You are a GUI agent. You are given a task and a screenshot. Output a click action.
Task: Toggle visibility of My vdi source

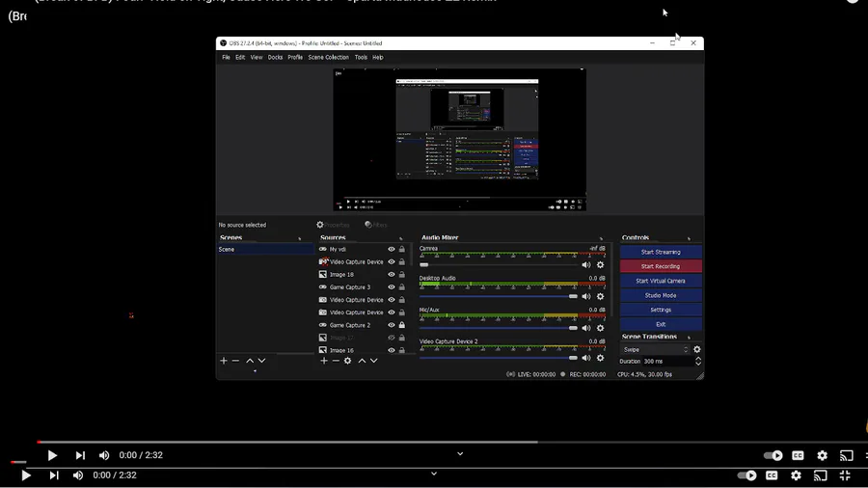pos(392,250)
